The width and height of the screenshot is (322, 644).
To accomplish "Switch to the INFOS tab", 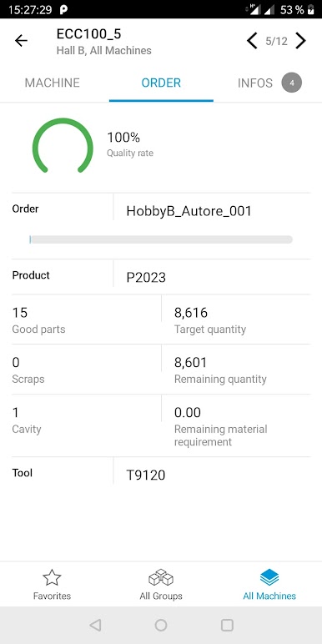I will coord(255,83).
